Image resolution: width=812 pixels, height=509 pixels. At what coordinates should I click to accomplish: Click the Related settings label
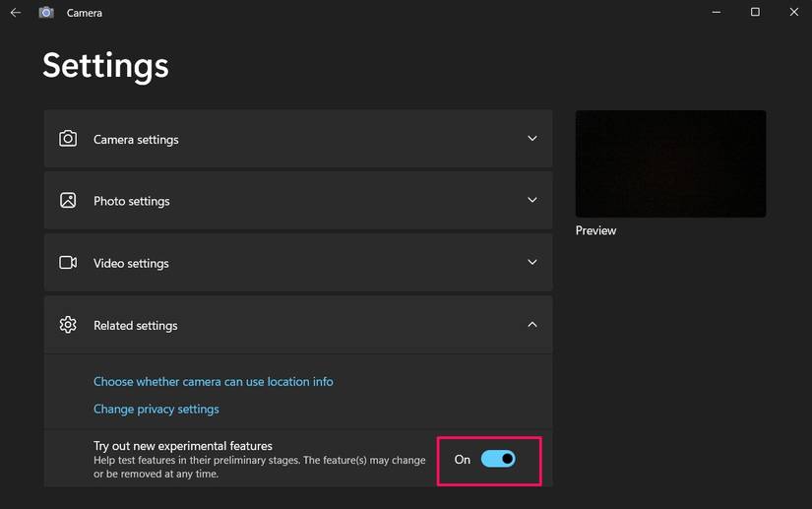tap(136, 326)
